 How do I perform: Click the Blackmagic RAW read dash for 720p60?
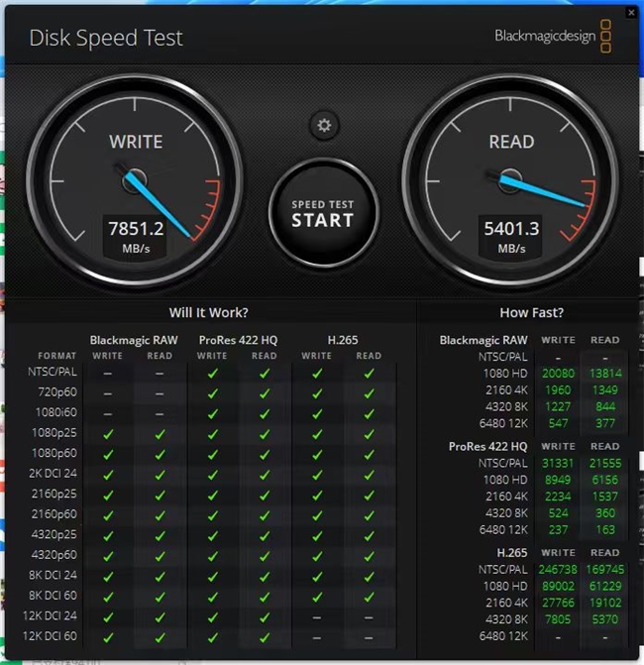click(x=160, y=394)
